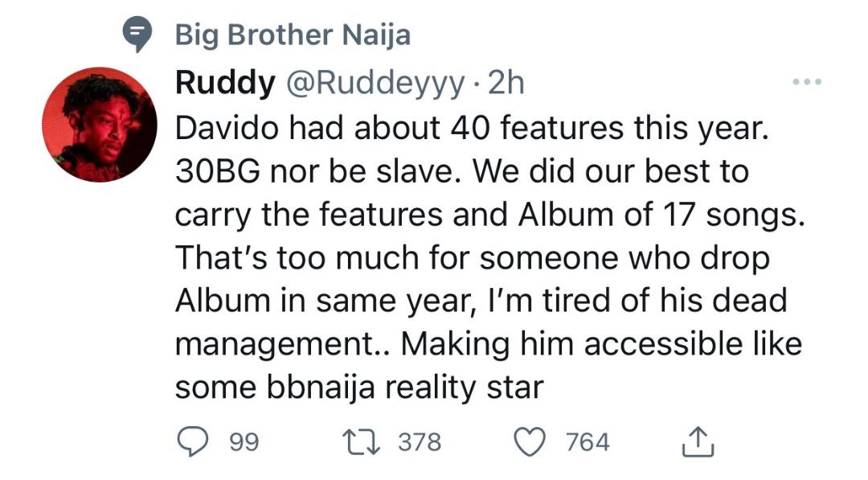The height and width of the screenshot is (480, 868).
Task: Retweet using the arrows icon
Action: pyautogui.click(x=361, y=441)
